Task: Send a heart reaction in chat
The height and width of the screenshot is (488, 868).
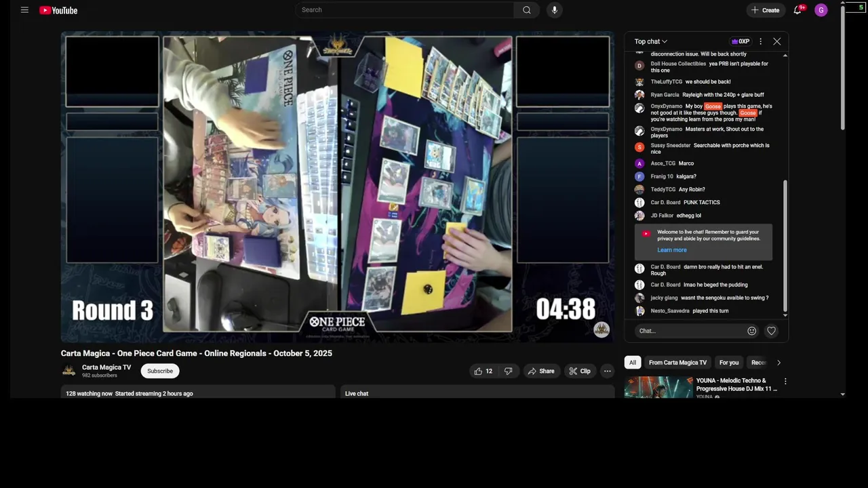Action: (x=771, y=331)
